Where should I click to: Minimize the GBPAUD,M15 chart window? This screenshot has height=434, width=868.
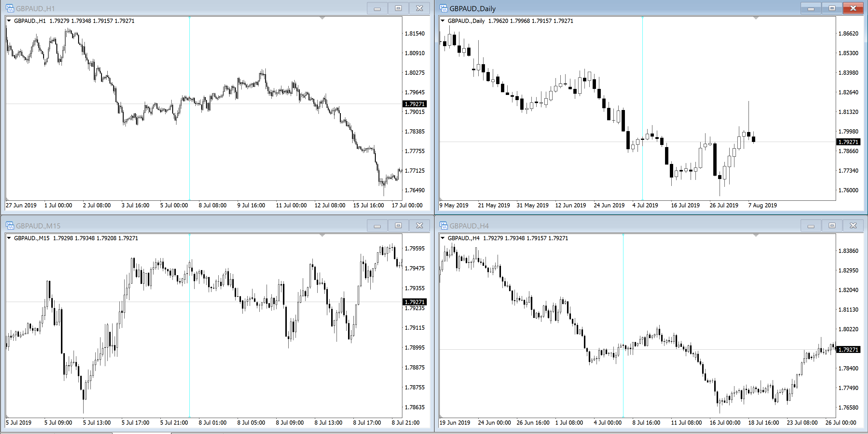click(x=377, y=225)
